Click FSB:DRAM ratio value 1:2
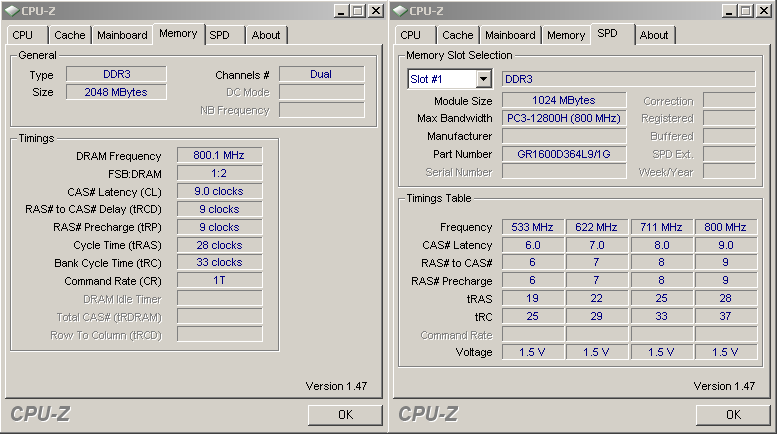The image size is (777, 434). click(x=220, y=173)
